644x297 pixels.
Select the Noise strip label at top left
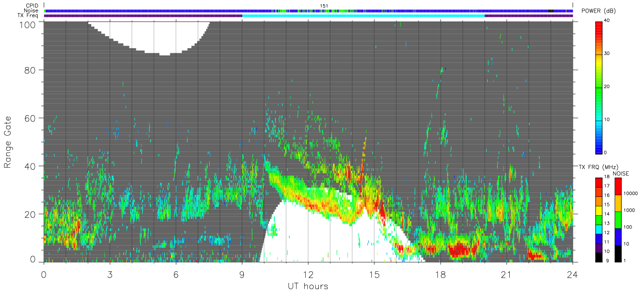point(31,10)
